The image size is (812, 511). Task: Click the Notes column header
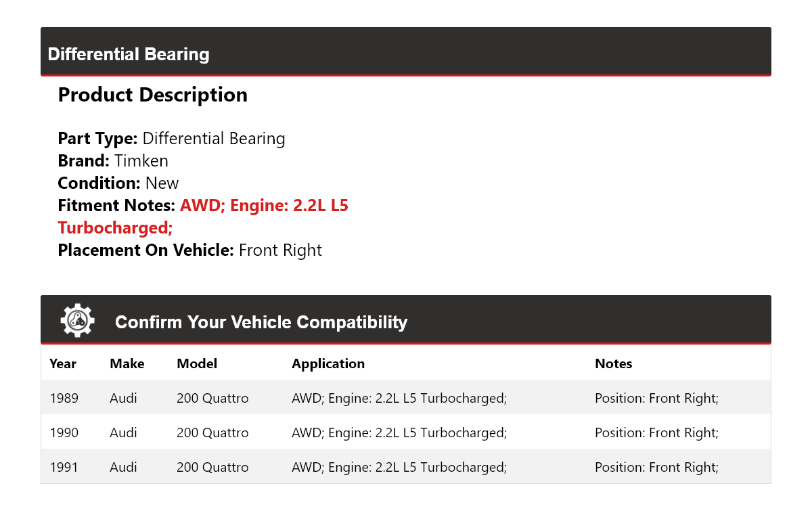pos(613,363)
